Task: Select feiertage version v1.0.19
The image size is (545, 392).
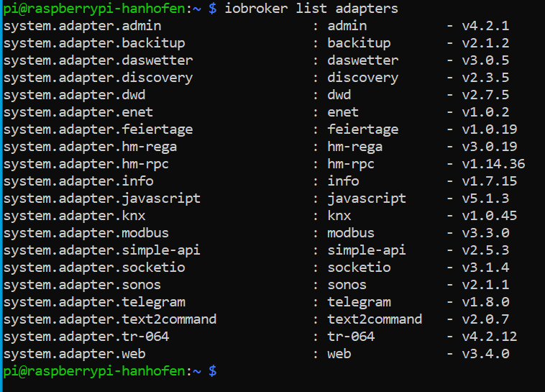Action: click(490, 129)
